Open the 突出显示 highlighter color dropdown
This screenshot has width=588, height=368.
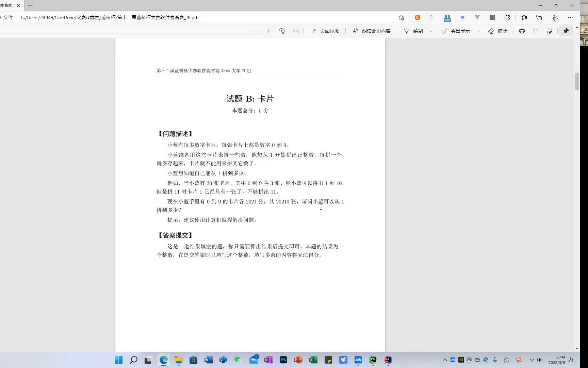pos(478,31)
